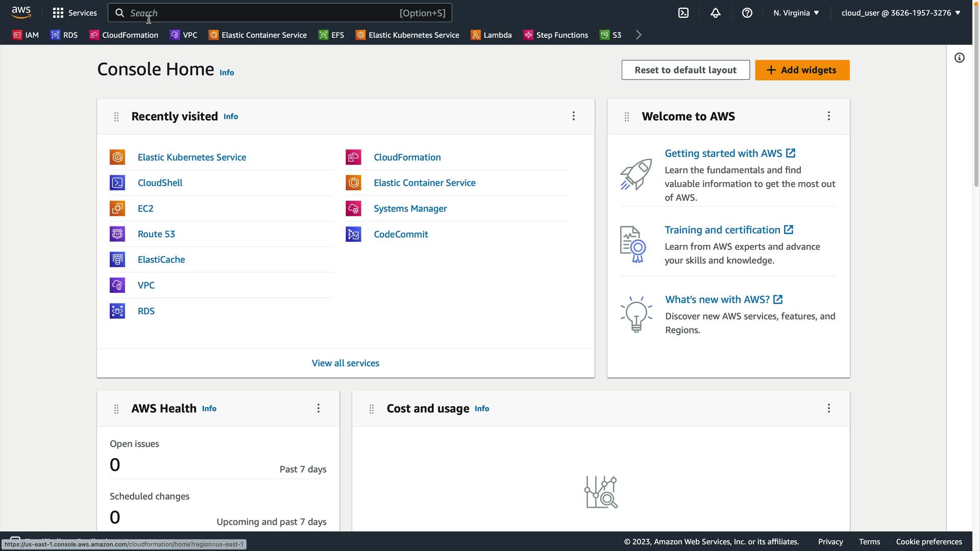This screenshot has height=551, width=980.
Task: Open Lambda from the favorites bar
Action: (x=491, y=35)
